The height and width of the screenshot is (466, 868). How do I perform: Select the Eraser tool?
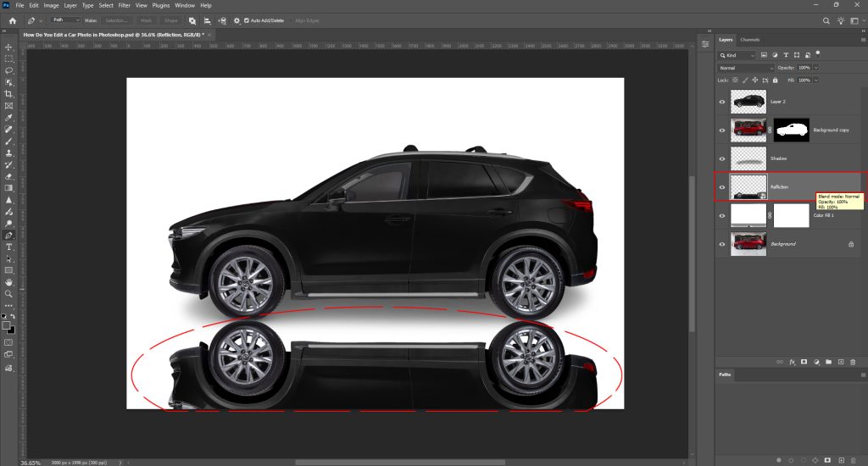(8, 176)
